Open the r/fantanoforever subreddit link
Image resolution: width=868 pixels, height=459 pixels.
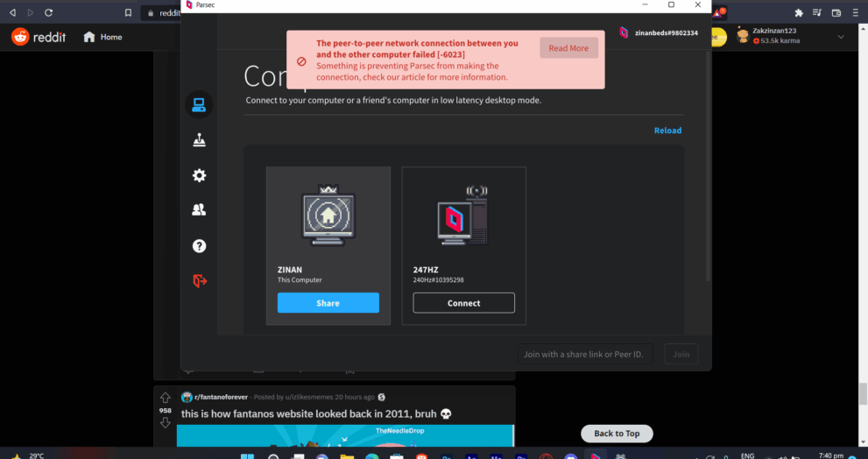[221, 397]
